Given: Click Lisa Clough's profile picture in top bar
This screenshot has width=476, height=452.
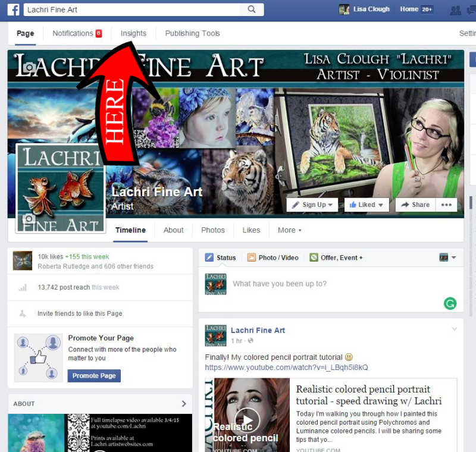Looking at the screenshot, I should [x=344, y=10].
